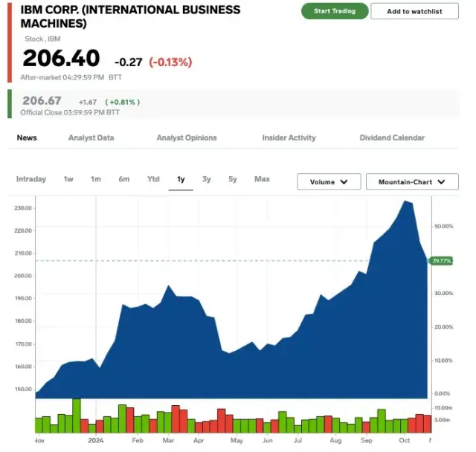
Task: Expand the Volume dropdown
Action: point(329,181)
